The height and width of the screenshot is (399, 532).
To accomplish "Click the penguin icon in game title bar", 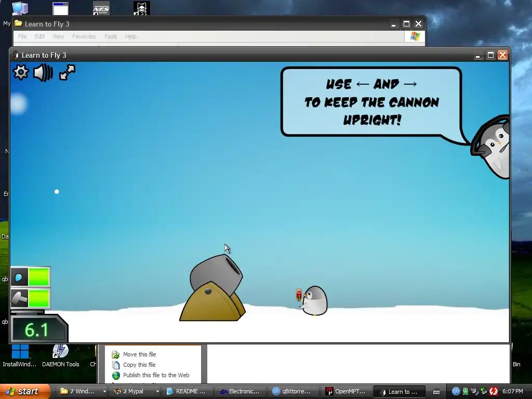I will coord(16,55).
